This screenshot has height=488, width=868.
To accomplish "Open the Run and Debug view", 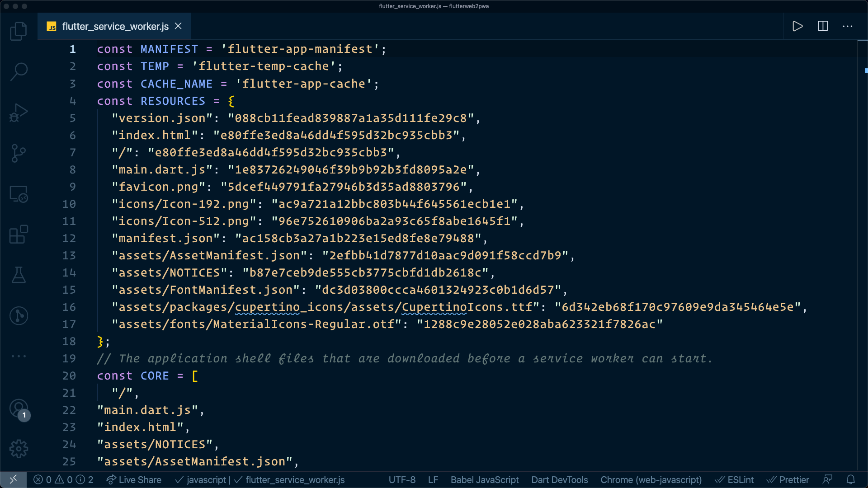I will pos(19,113).
